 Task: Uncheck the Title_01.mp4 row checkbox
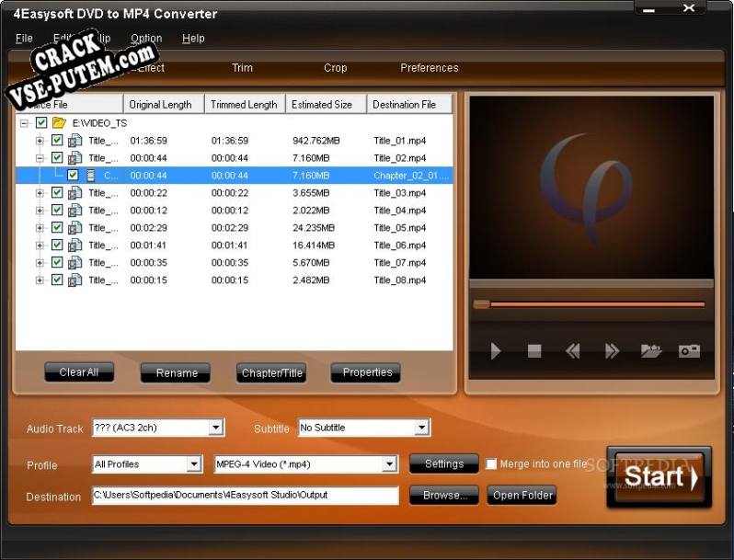57,140
